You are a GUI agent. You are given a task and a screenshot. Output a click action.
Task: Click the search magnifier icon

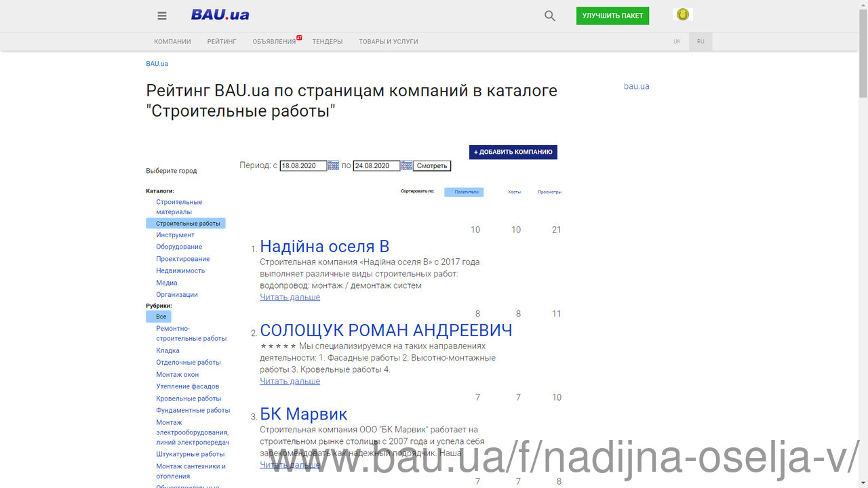[550, 16]
